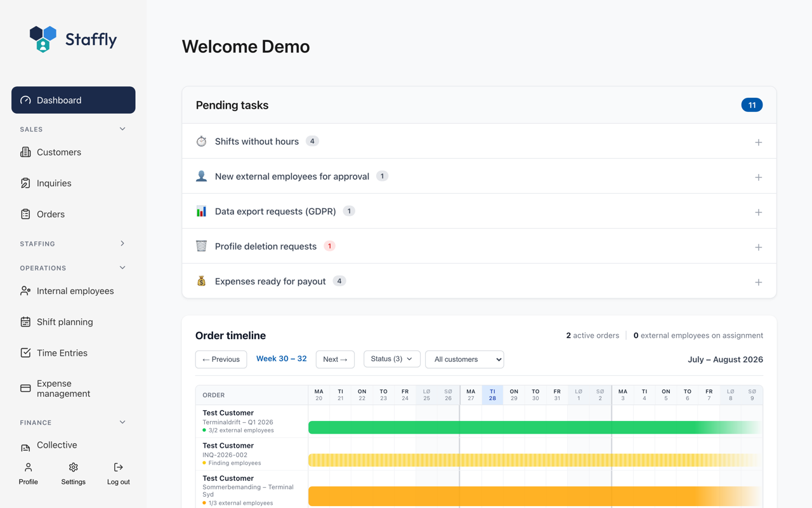Click the Dashboard gauge icon
812x508 pixels.
[x=25, y=100]
